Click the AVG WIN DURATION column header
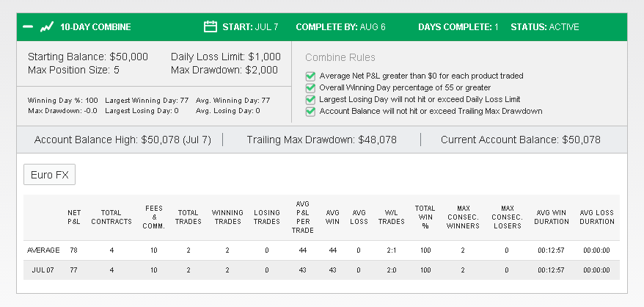644x307 pixels. (552, 217)
